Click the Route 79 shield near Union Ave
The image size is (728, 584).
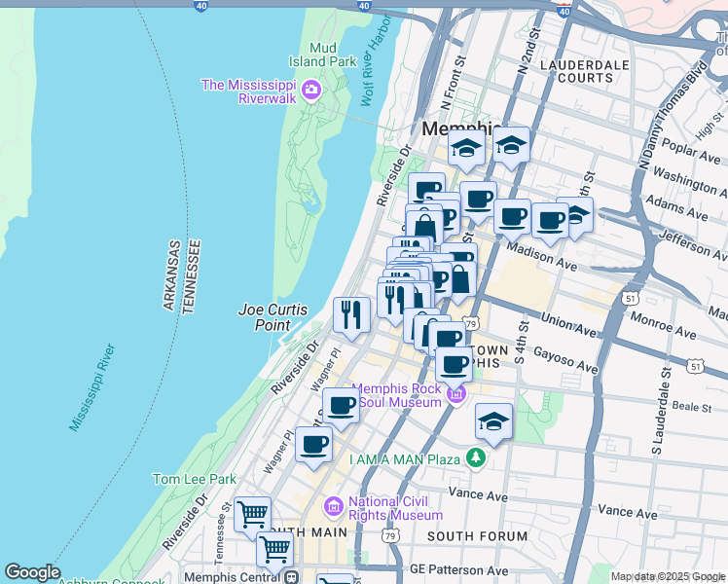[472, 323]
